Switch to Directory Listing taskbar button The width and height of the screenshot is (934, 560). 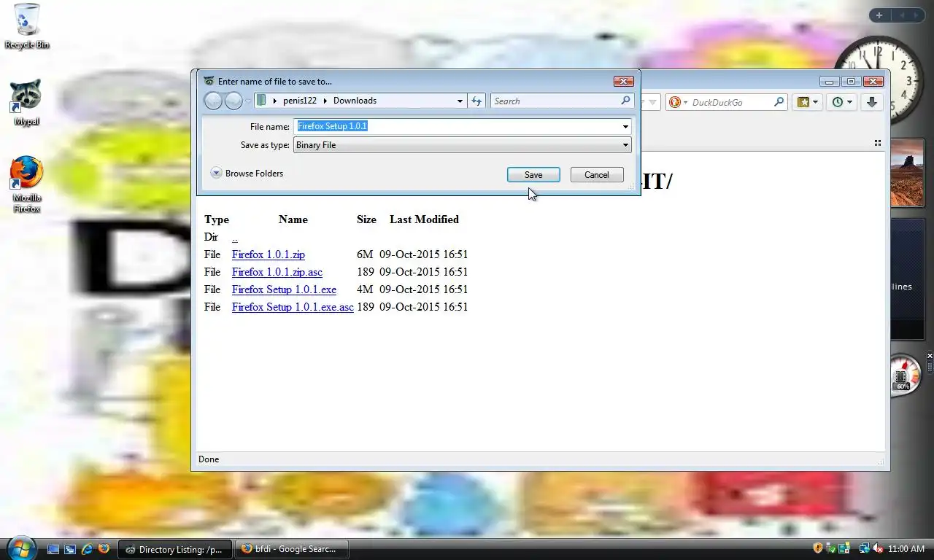[175, 549]
